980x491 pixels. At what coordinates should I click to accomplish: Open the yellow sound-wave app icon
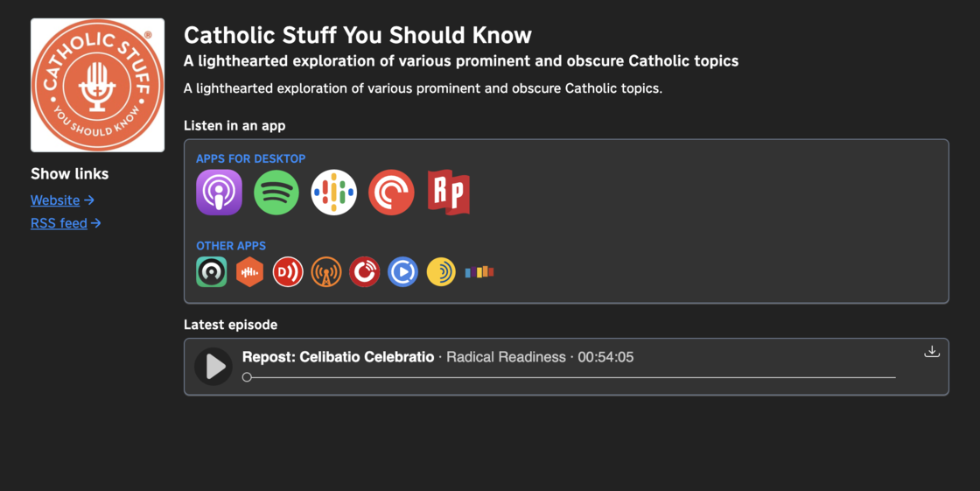point(441,272)
